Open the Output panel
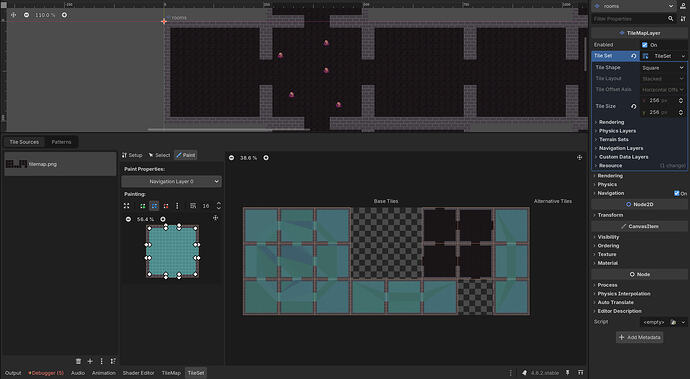The width and height of the screenshot is (690, 379). pos(13,373)
